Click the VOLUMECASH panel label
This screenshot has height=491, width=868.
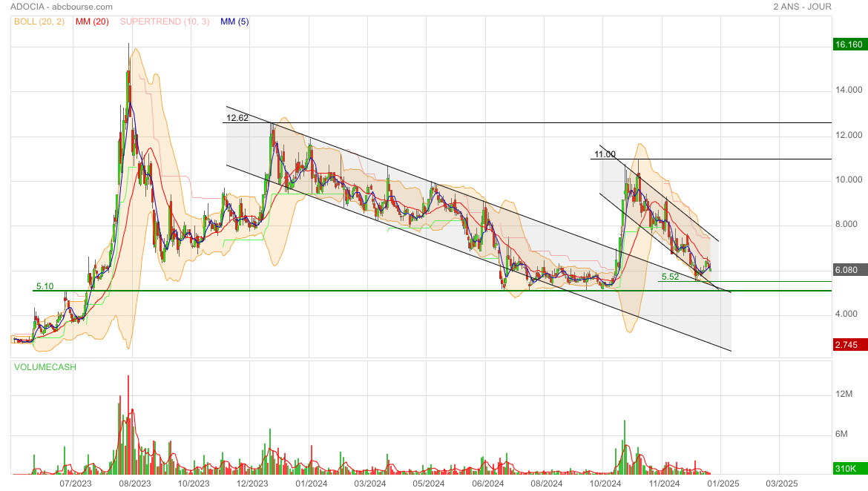point(45,367)
